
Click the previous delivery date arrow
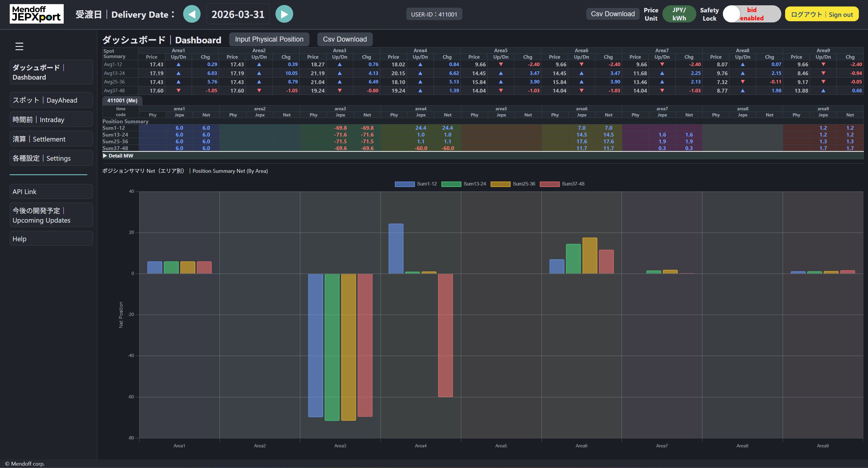(x=192, y=14)
